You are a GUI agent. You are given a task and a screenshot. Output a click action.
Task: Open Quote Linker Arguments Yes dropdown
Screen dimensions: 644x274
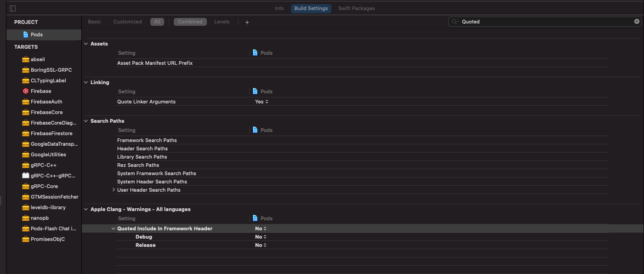pyautogui.click(x=262, y=102)
